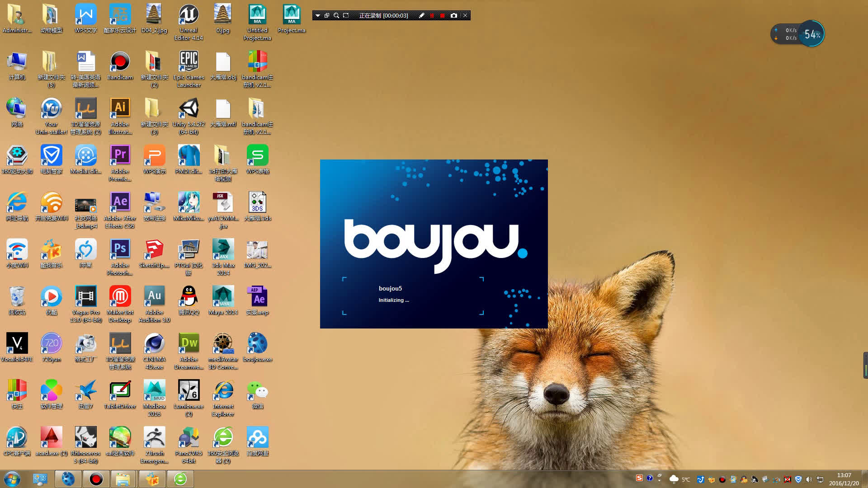Image resolution: width=868 pixels, height=488 pixels.
Task: Open the 3ds Max 2014 shortcut
Action: coord(223,257)
